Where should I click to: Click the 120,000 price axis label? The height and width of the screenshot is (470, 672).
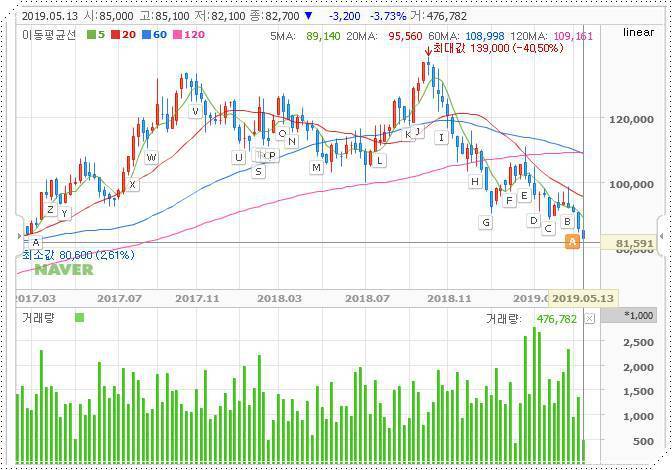[x=632, y=120]
